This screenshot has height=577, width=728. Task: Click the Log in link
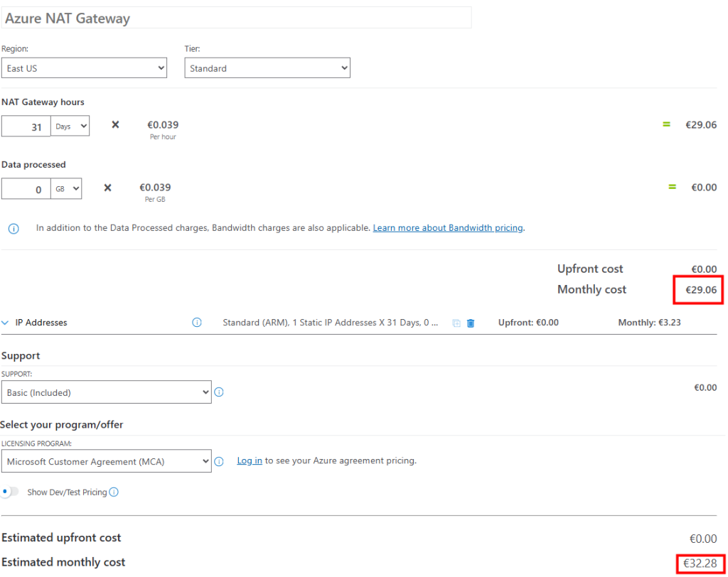250,460
